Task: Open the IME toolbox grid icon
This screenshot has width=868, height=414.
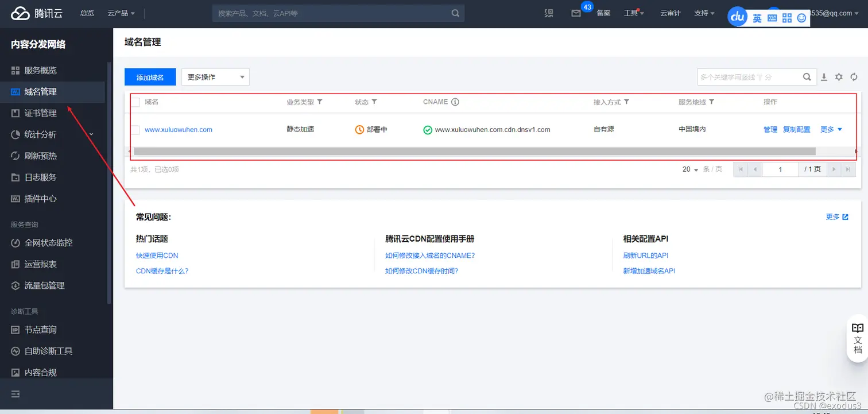Action: tap(787, 18)
